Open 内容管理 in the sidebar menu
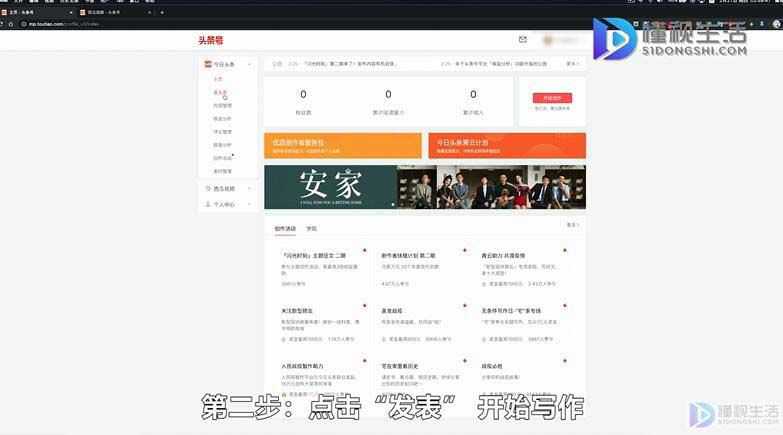The image size is (783, 435). pyautogui.click(x=222, y=105)
